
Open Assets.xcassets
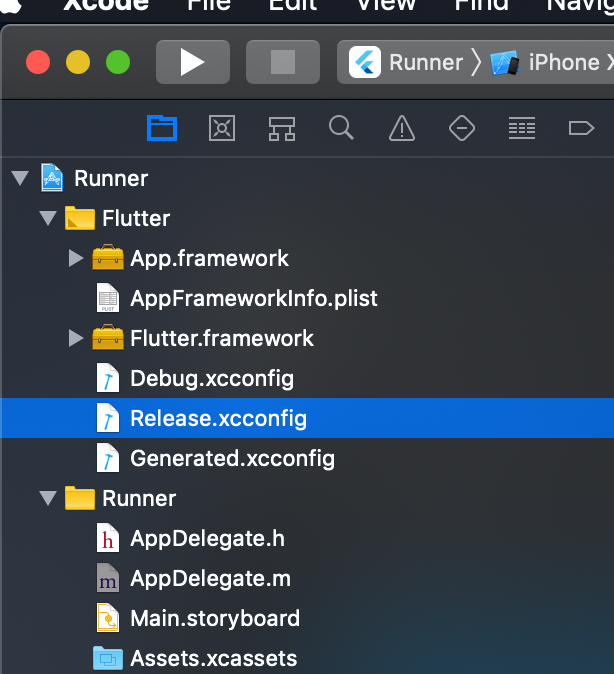[213, 659]
